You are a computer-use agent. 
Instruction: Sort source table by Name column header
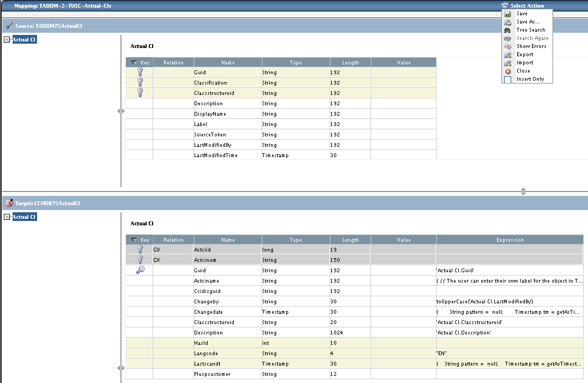228,62
